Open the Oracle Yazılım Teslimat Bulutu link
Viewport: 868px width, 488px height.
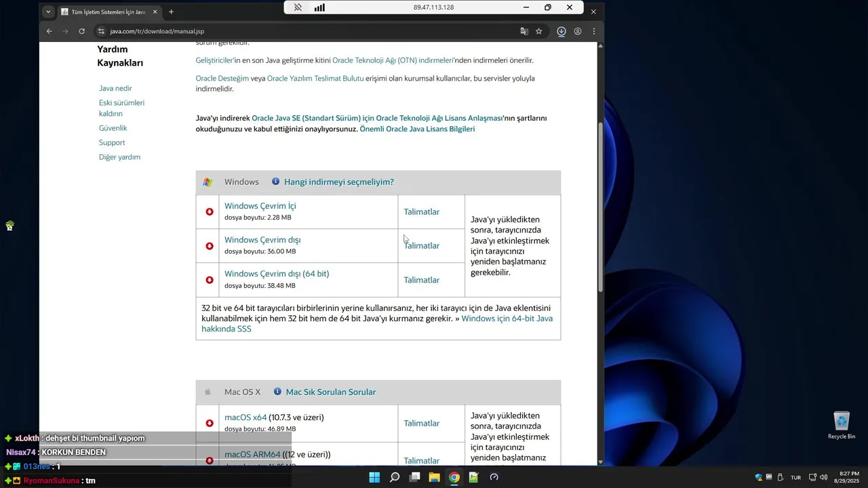point(315,78)
